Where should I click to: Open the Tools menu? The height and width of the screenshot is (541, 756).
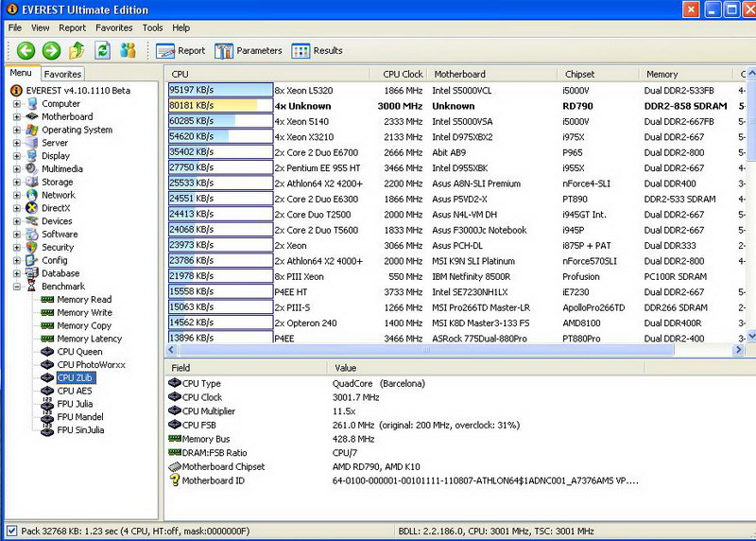(x=152, y=28)
